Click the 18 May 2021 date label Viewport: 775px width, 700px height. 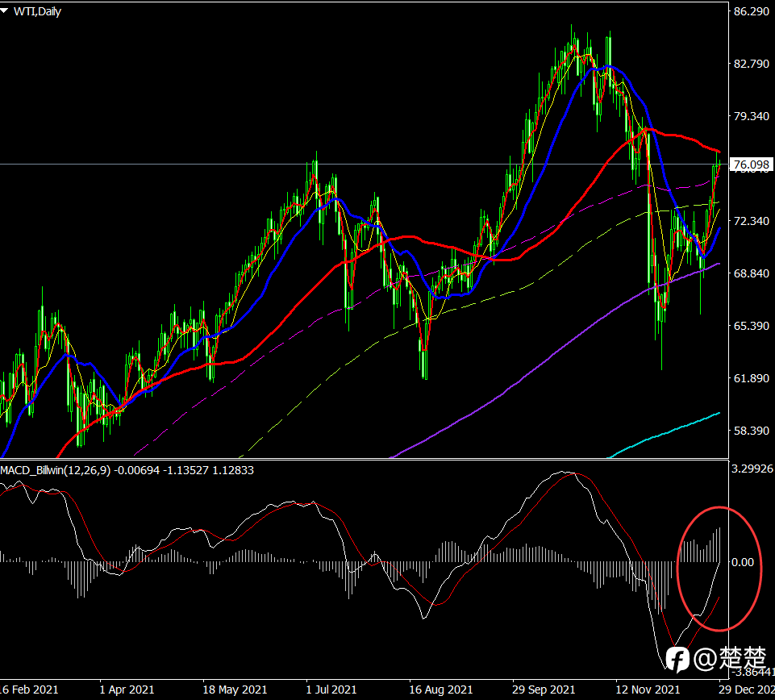(235, 690)
